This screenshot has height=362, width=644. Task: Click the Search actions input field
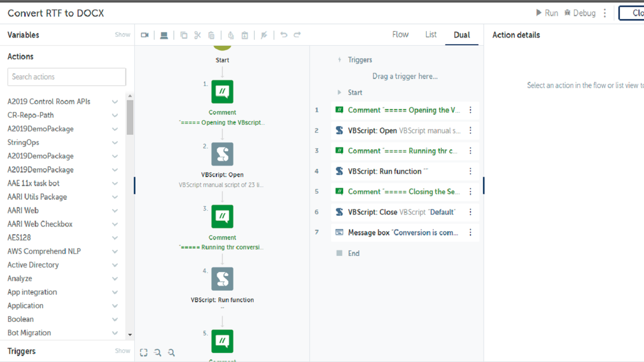point(66,77)
